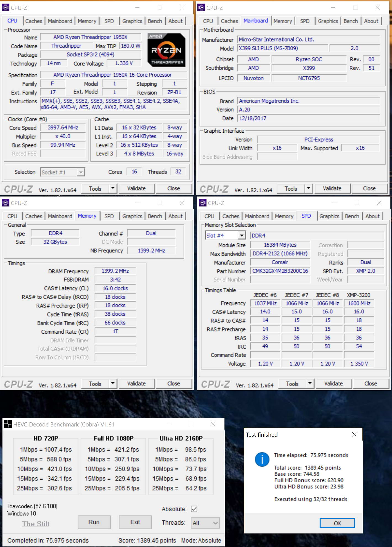Click the Core Speed 3997.64 MHz field
Viewport: 392px width, 547px height.
click(63, 128)
